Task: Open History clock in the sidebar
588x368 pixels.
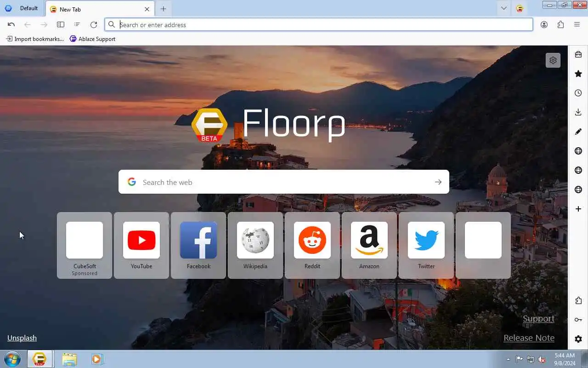Action: click(x=578, y=93)
